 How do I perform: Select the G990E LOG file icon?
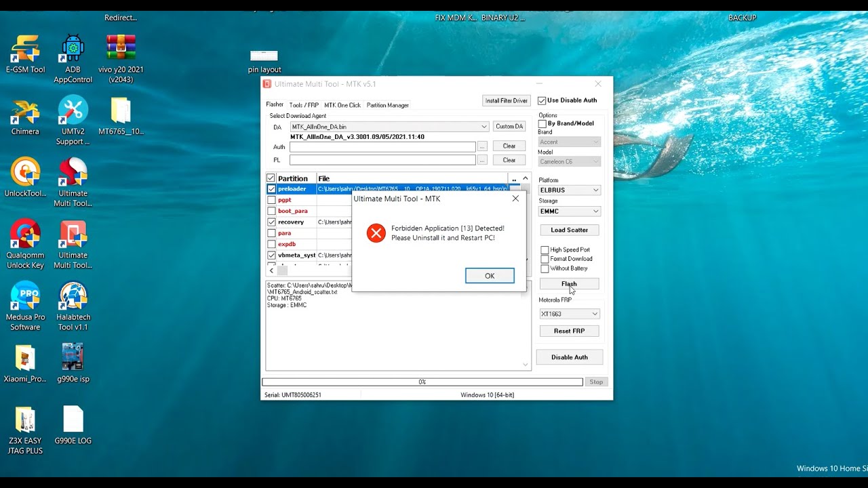(x=73, y=426)
